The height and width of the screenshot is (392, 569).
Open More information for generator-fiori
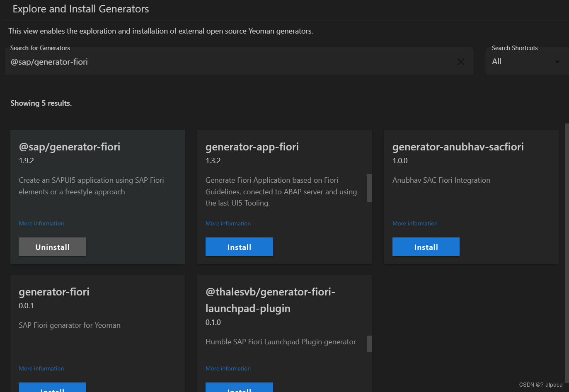(x=41, y=368)
